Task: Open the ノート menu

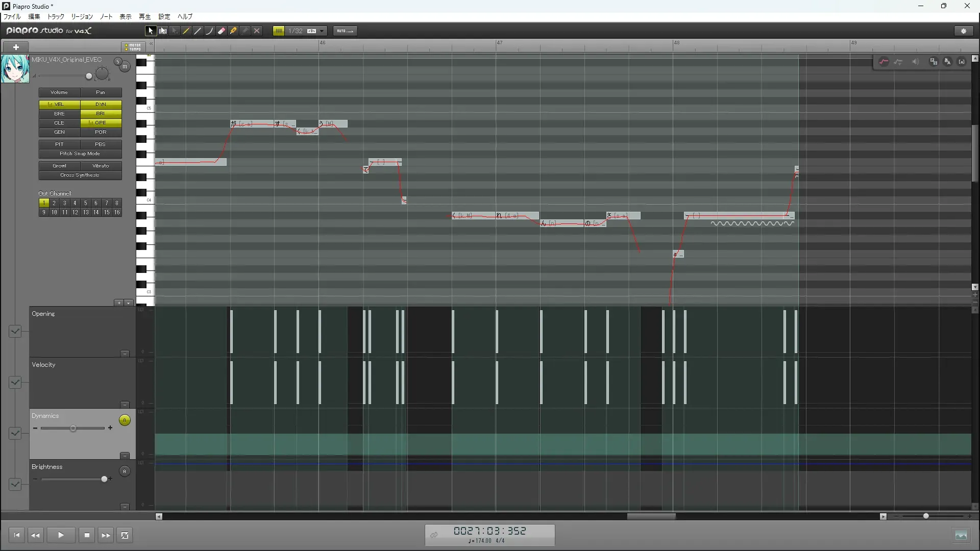Action: [x=106, y=17]
